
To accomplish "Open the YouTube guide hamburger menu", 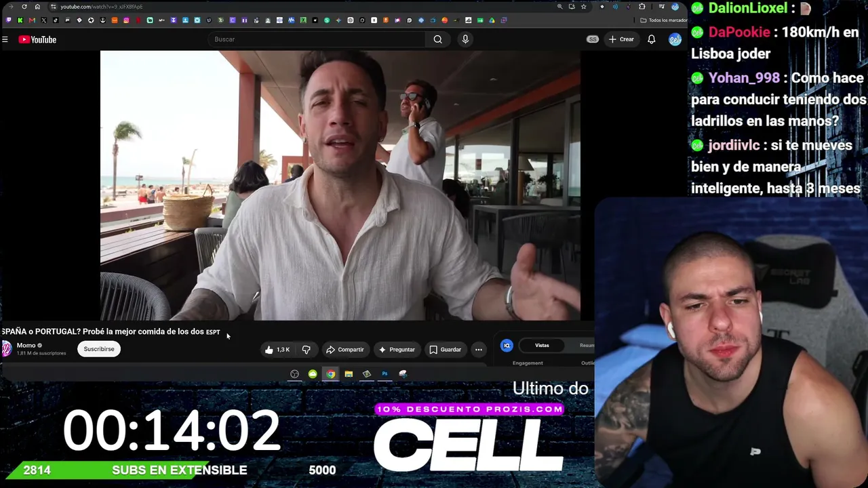I will pos(5,39).
